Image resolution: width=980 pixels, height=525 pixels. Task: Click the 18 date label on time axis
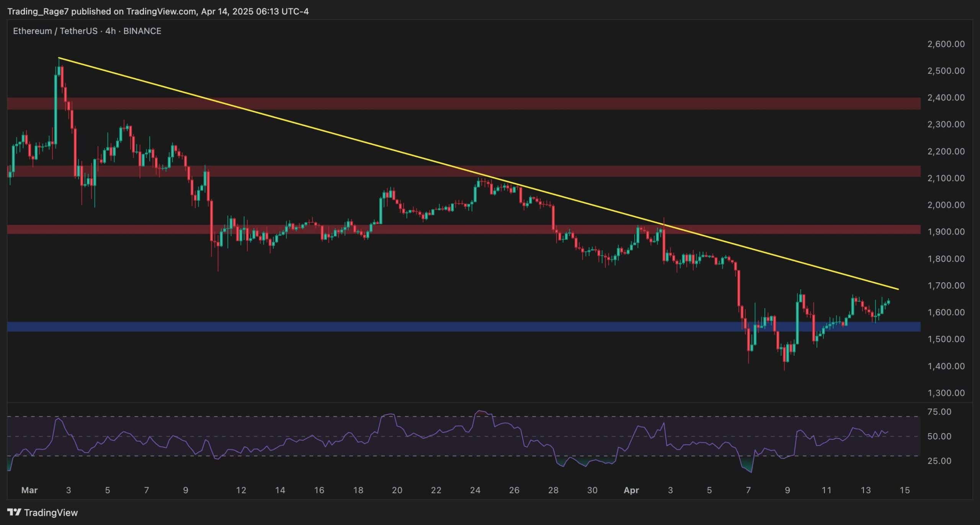(358, 490)
